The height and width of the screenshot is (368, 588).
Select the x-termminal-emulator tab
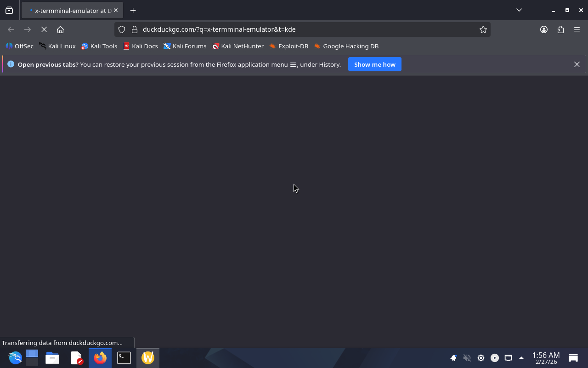[x=71, y=10]
